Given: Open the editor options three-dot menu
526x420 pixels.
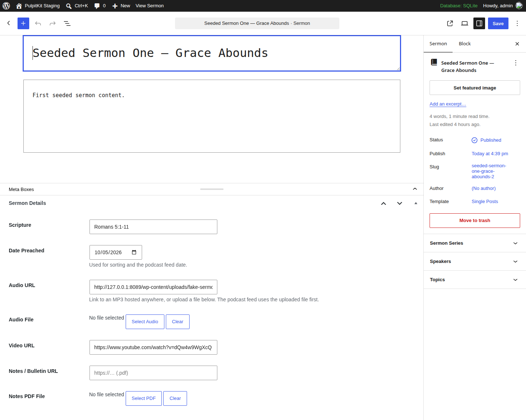Looking at the screenshot, I should tap(517, 23).
